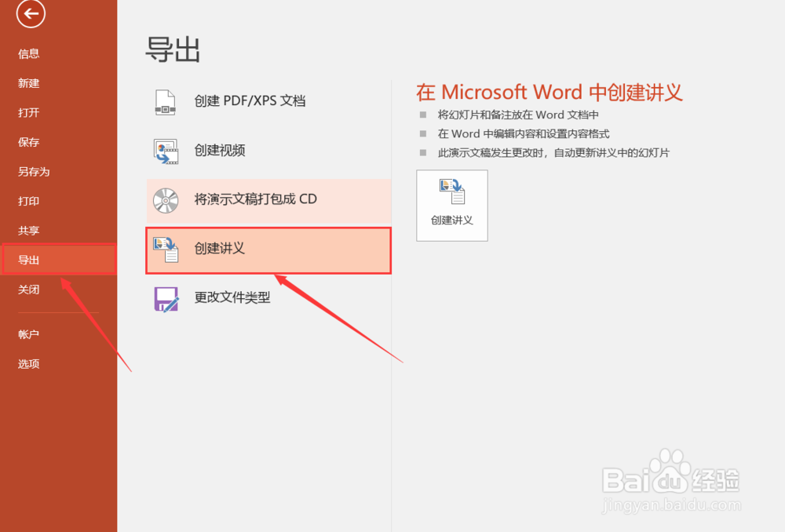Select the 导出 sidebar entry
This screenshot has height=532, width=785.
[x=59, y=259]
